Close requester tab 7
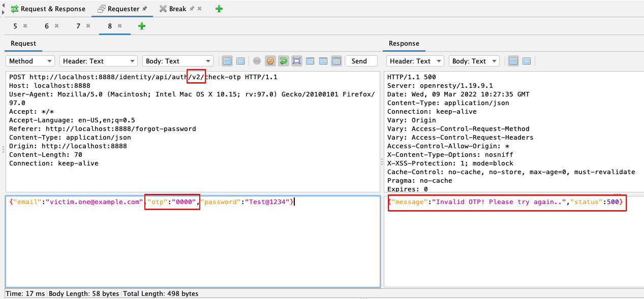This screenshot has height=299, width=644. click(x=88, y=26)
